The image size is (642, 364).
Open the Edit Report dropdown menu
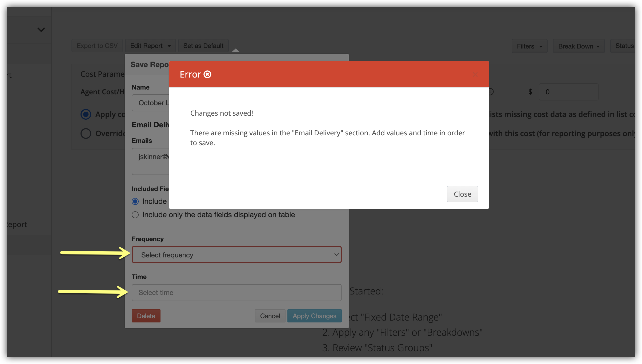[x=150, y=46]
